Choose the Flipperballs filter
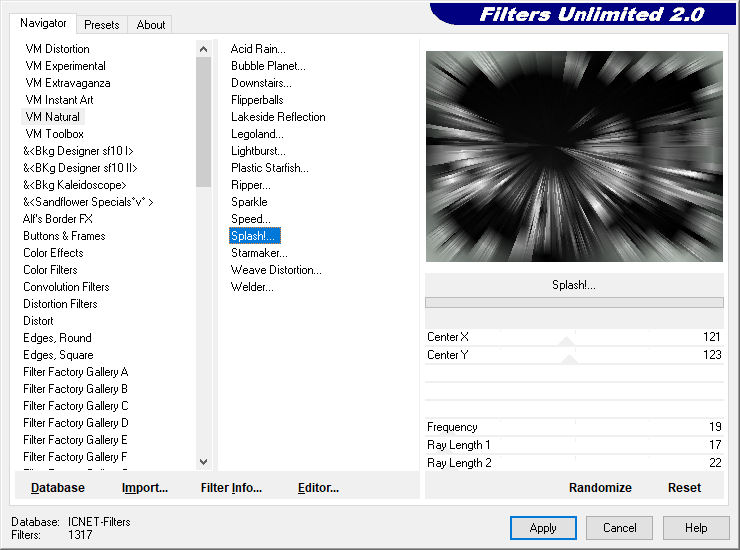 click(257, 100)
